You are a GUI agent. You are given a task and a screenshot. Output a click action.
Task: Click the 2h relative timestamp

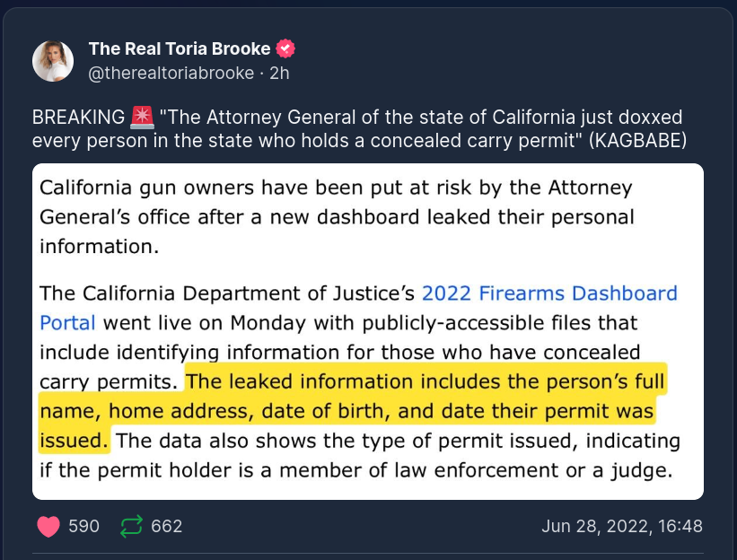pos(279,73)
